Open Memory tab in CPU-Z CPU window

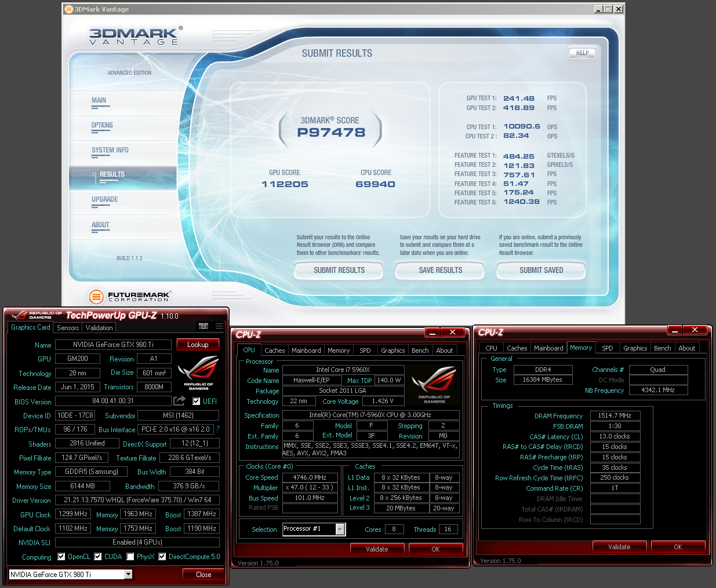(339, 350)
